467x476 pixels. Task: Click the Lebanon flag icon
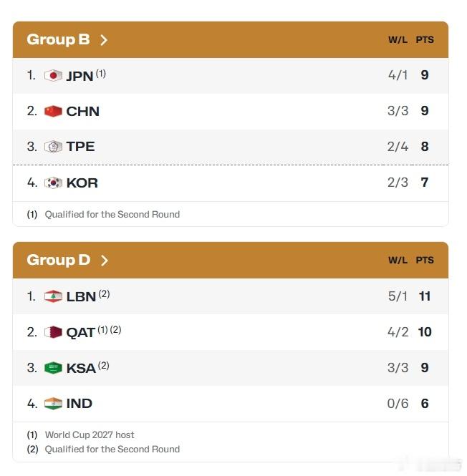click(x=53, y=296)
